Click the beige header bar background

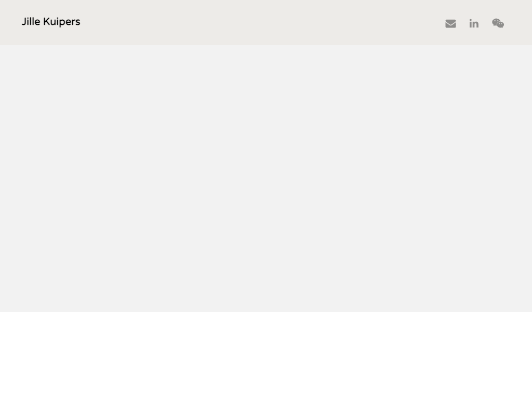258,22
